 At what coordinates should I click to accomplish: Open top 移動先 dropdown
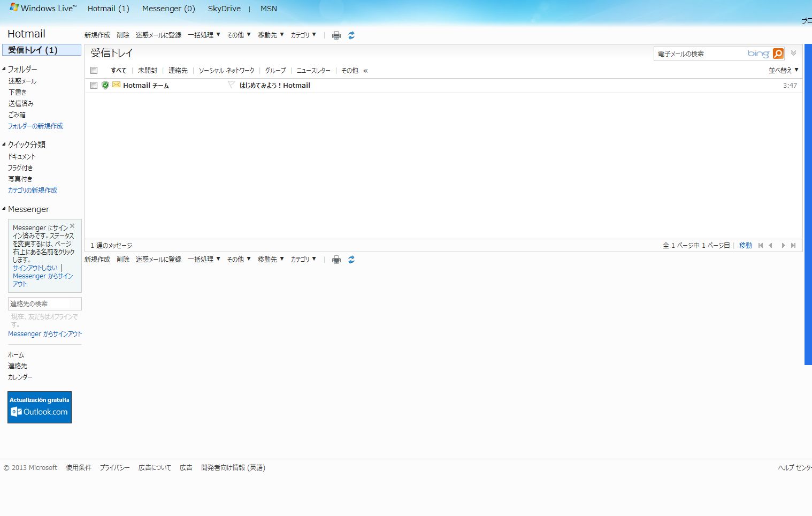(x=271, y=35)
